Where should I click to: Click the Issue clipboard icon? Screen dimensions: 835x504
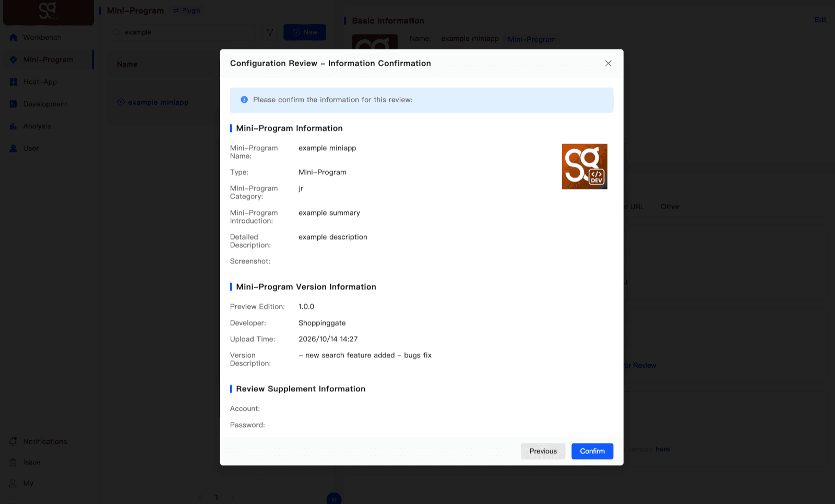tap(13, 462)
